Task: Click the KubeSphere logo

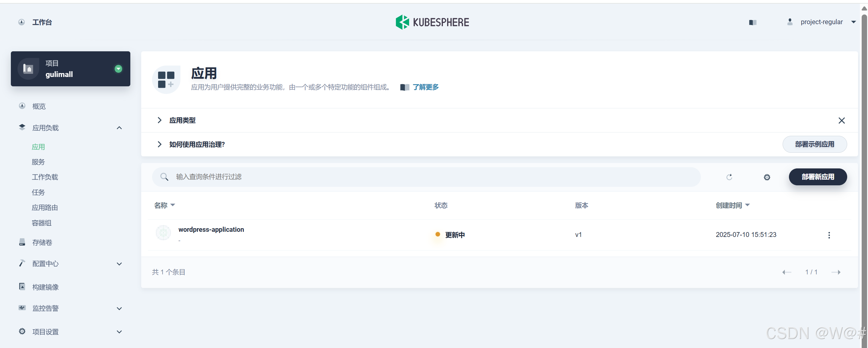Action: [x=432, y=22]
